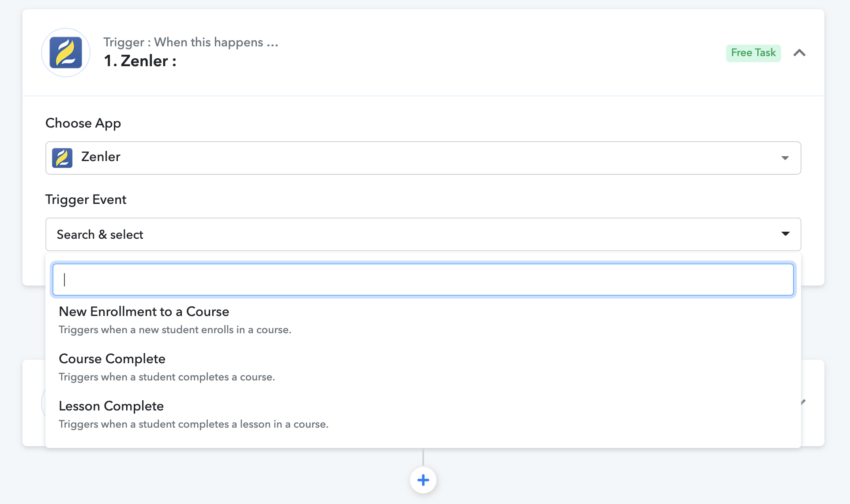The height and width of the screenshot is (504, 850).
Task: Click 'Triggers when a student completes a course' description
Action: coord(167,377)
